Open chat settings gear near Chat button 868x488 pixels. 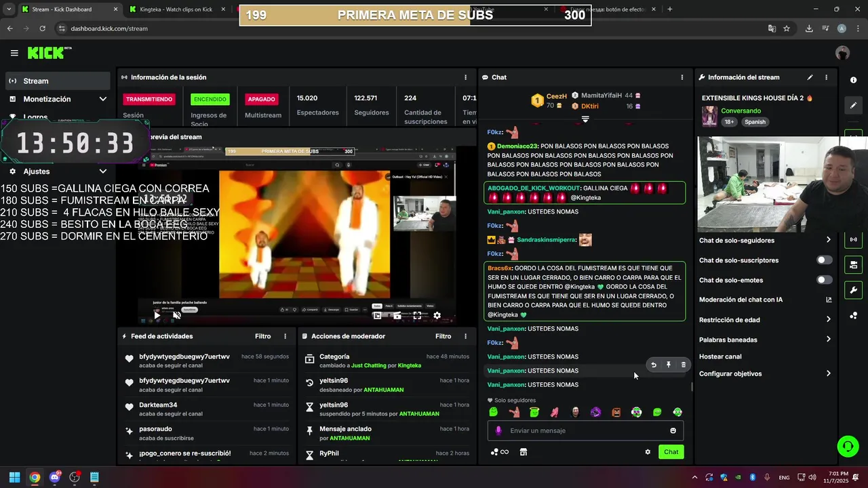648,452
